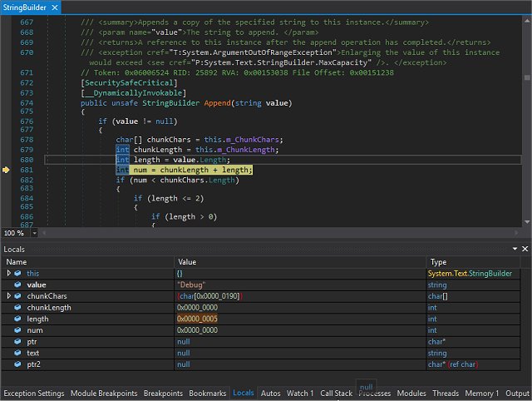The height and width of the screenshot is (401, 532).
Task: Open the Exception Settings tab
Action: click(x=33, y=393)
